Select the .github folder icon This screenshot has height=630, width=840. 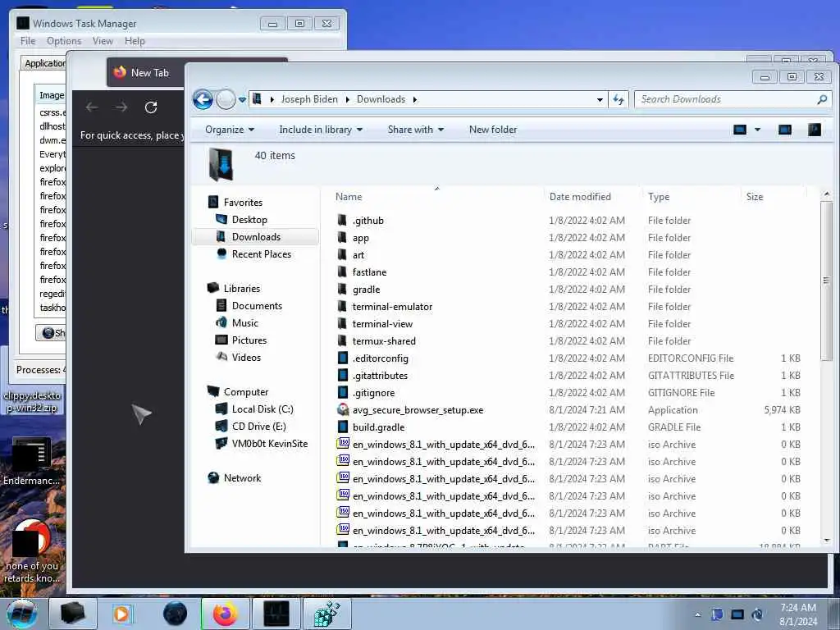coord(342,220)
